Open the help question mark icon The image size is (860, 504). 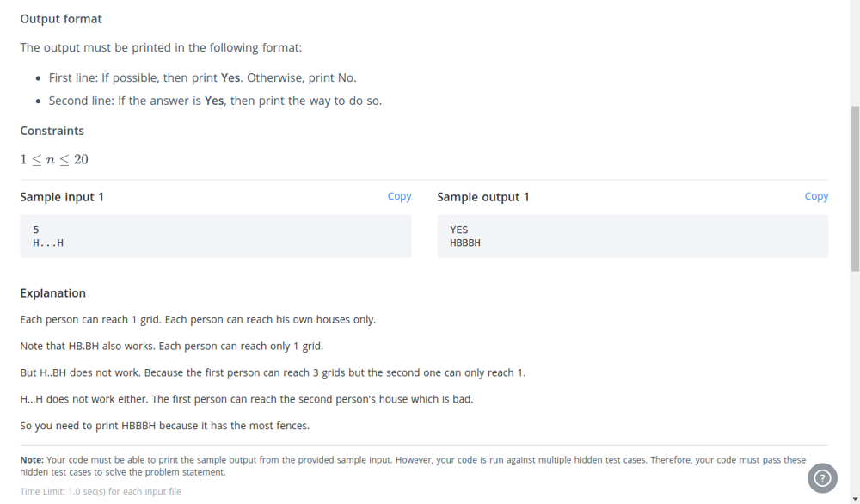822,478
